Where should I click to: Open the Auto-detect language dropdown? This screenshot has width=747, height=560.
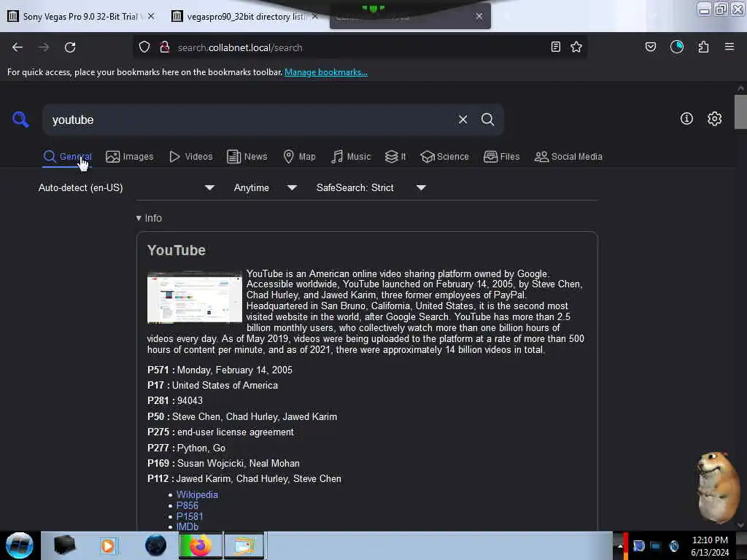127,187
